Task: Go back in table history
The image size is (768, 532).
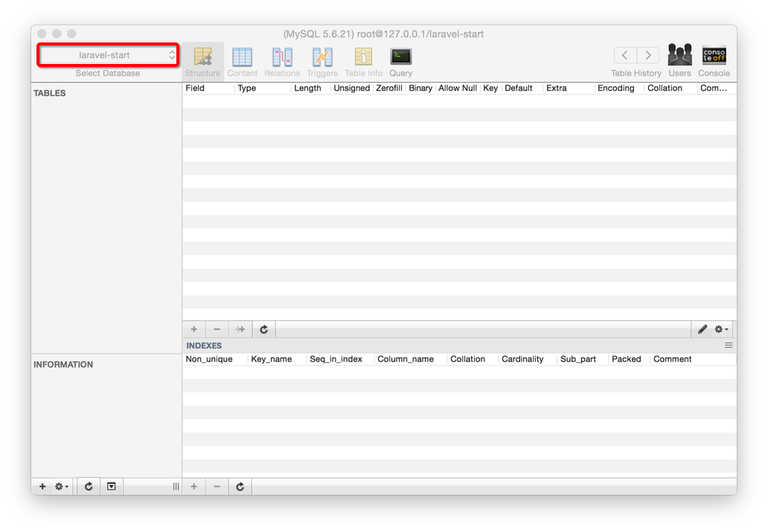Action: coord(625,55)
